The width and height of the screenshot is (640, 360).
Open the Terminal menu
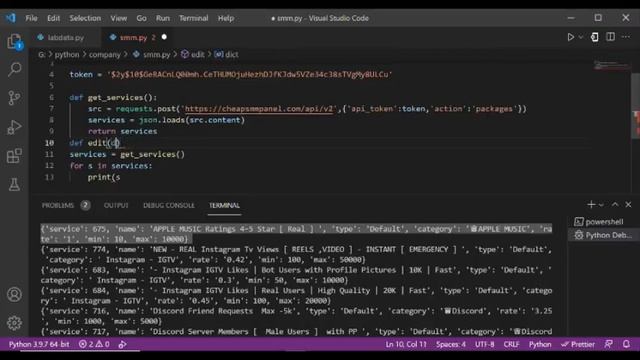[x=193, y=18]
